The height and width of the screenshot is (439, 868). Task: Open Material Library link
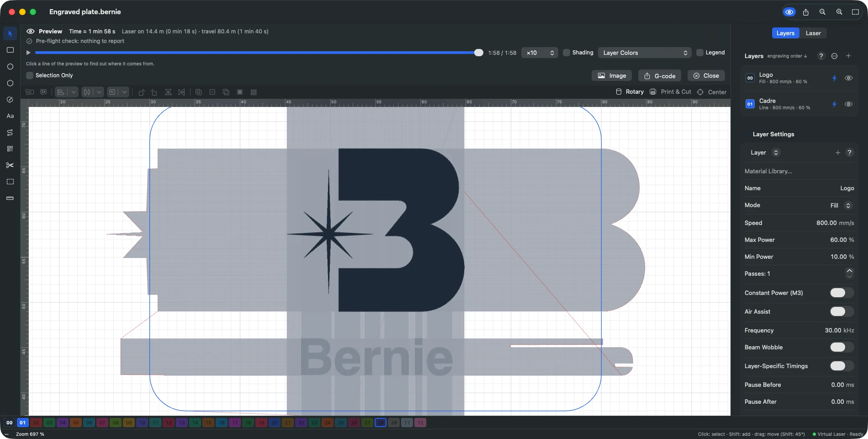point(768,171)
